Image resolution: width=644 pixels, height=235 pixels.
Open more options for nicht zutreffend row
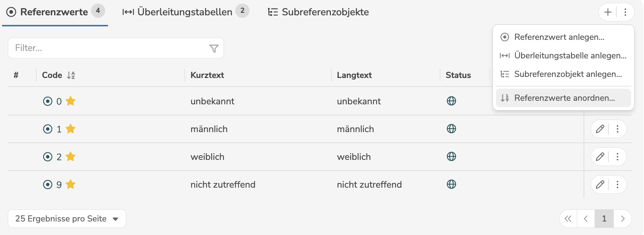click(x=617, y=184)
